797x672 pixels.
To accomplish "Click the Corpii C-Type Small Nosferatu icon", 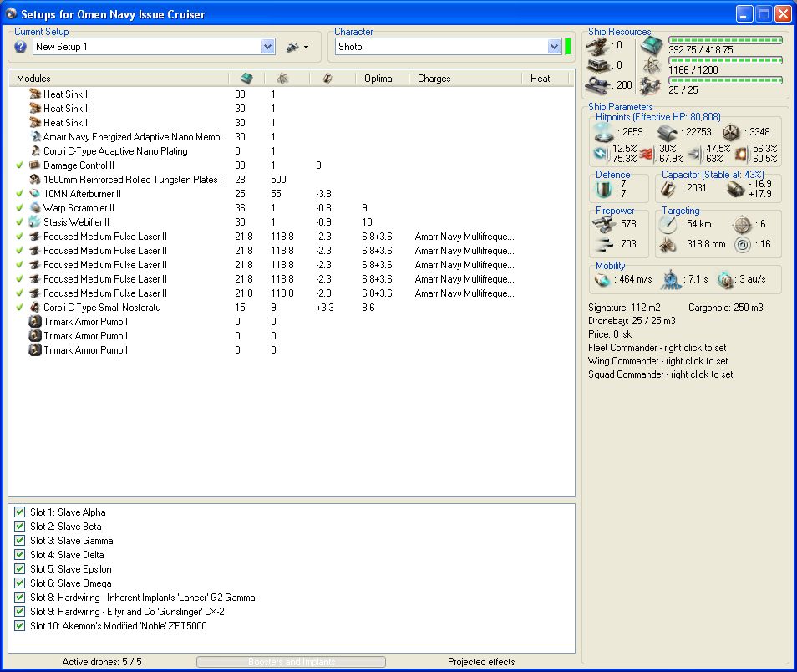I will point(35,308).
